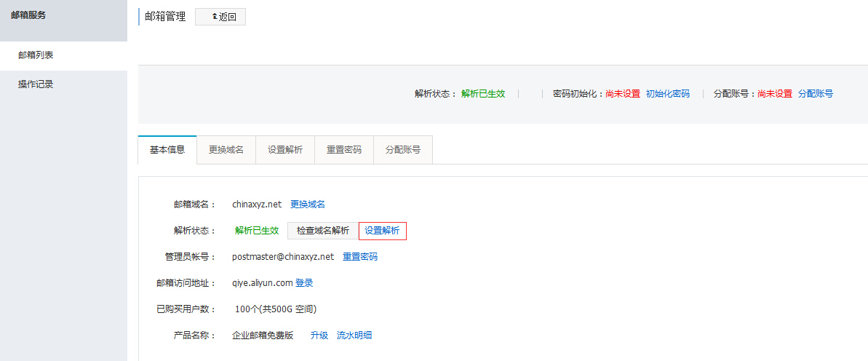Open 操作记录 in the left sidebar

click(x=36, y=84)
